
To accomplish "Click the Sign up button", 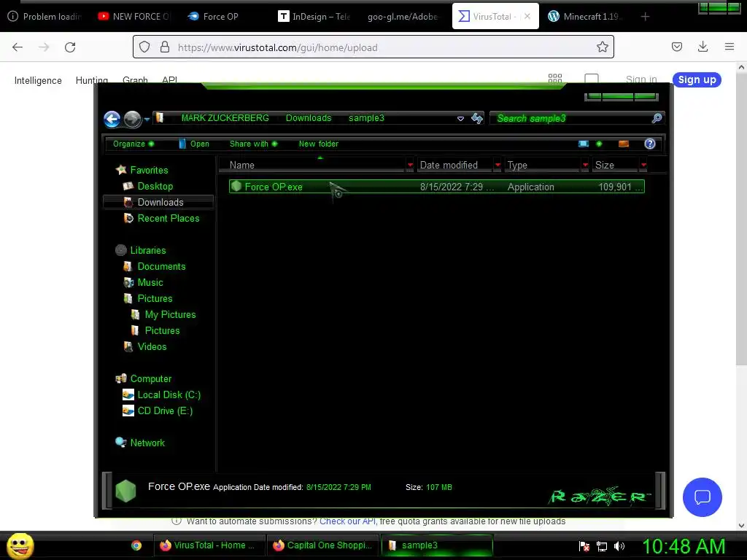I will coord(697,79).
